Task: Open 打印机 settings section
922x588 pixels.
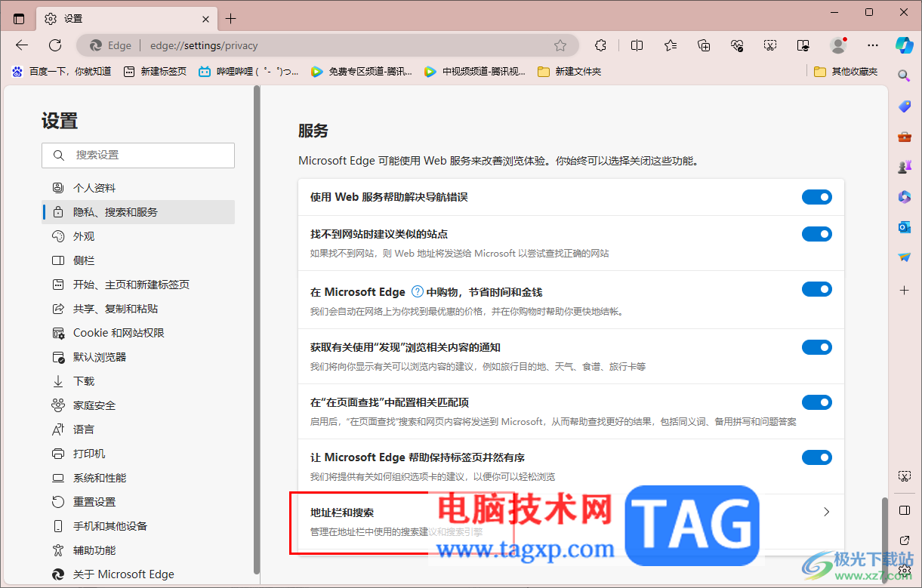Action: point(138,454)
